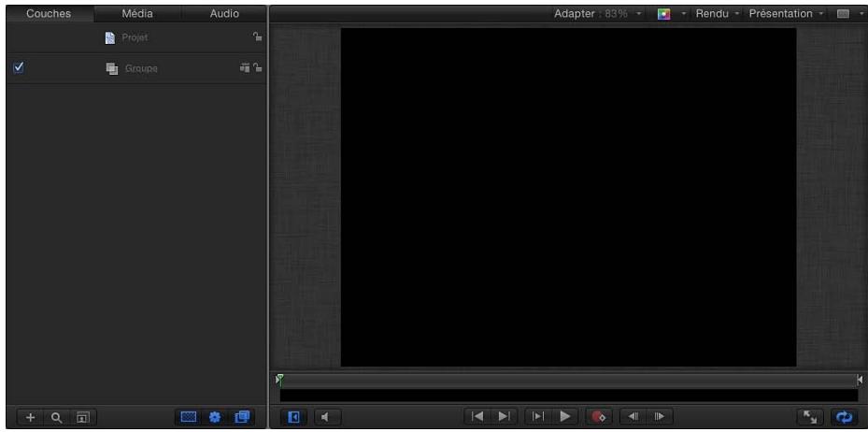Go to end of project
The height and width of the screenshot is (432, 868).
point(505,416)
